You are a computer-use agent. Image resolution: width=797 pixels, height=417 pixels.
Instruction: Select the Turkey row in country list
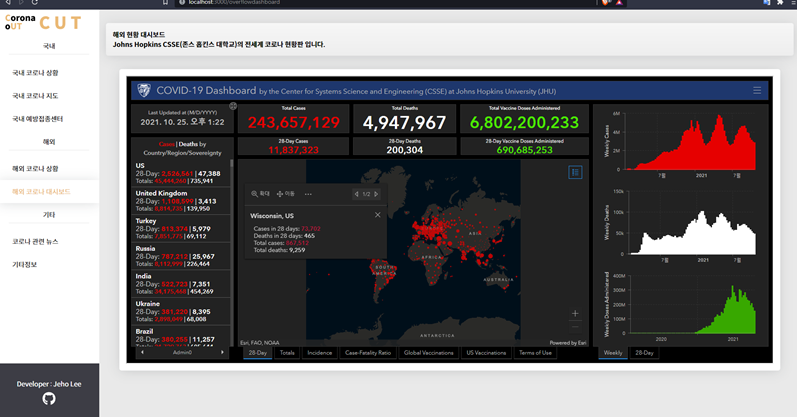(x=180, y=228)
